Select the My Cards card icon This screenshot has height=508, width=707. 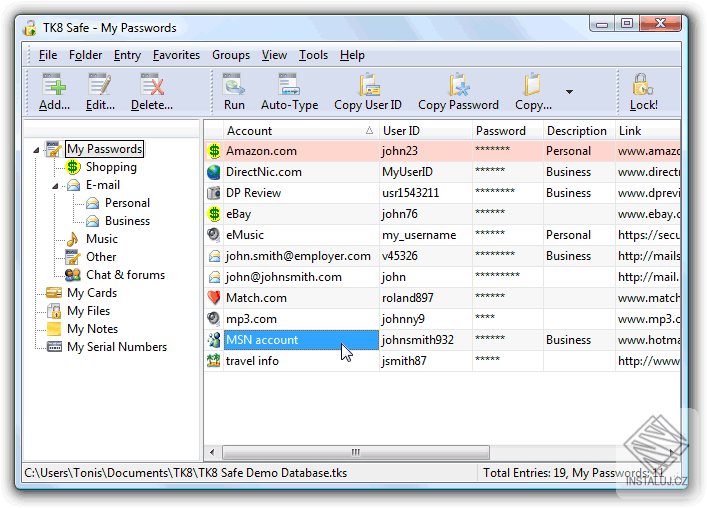click(x=54, y=293)
